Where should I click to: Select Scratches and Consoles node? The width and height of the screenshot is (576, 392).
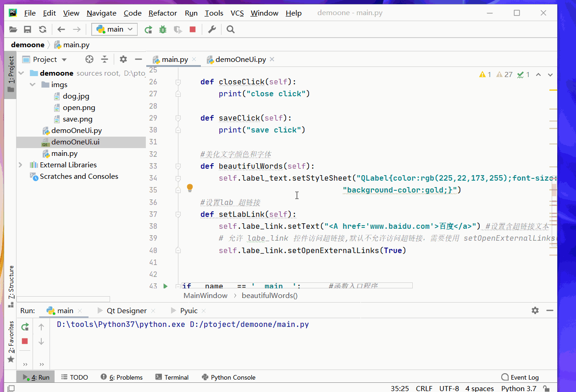79,177
